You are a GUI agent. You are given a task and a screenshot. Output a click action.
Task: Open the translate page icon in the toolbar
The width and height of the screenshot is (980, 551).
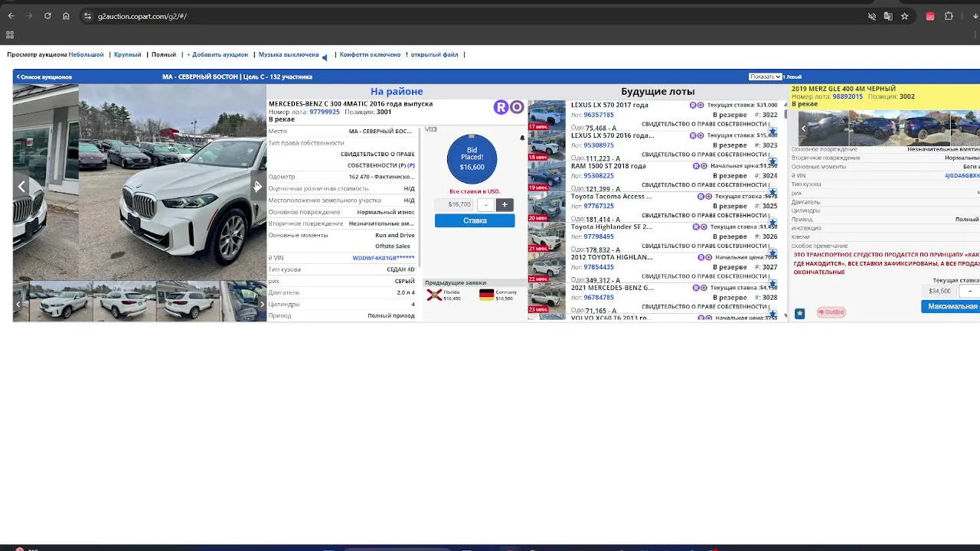click(x=888, y=16)
